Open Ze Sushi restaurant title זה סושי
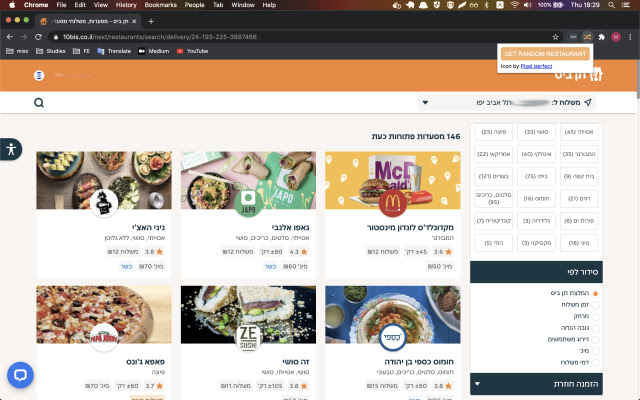The width and height of the screenshot is (640, 400). [x=296, y=362]
